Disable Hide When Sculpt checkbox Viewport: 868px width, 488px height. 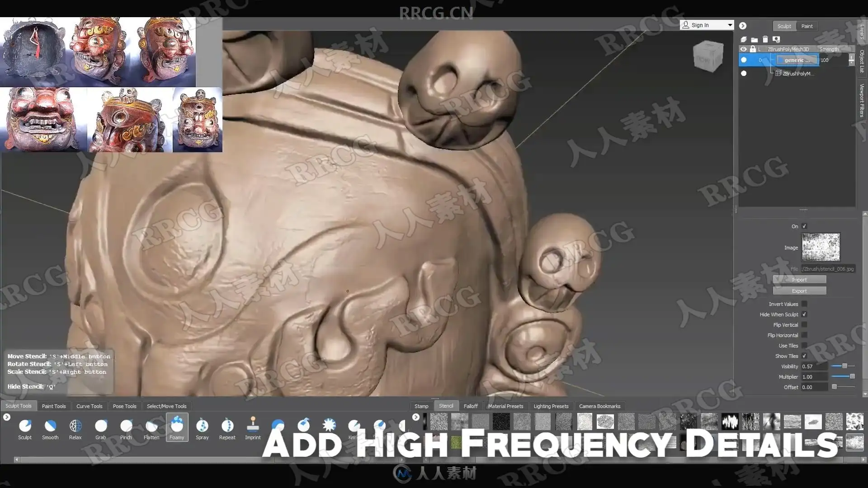(804, 314)
